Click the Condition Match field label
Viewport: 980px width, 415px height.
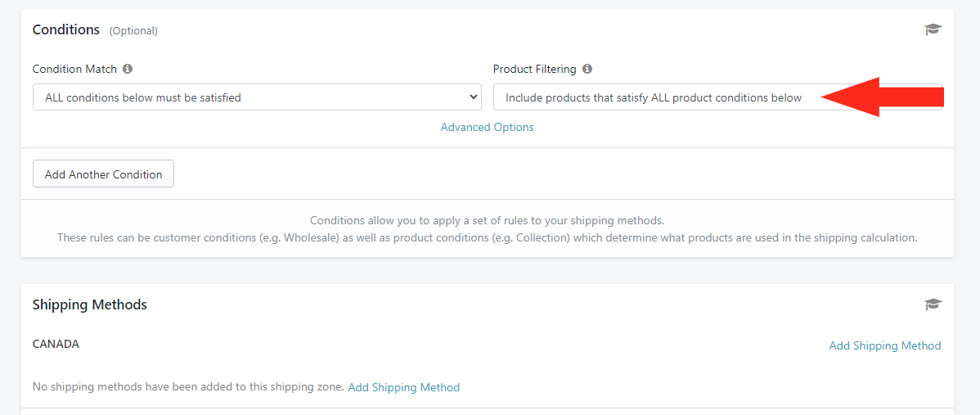(x=74, y=69)
